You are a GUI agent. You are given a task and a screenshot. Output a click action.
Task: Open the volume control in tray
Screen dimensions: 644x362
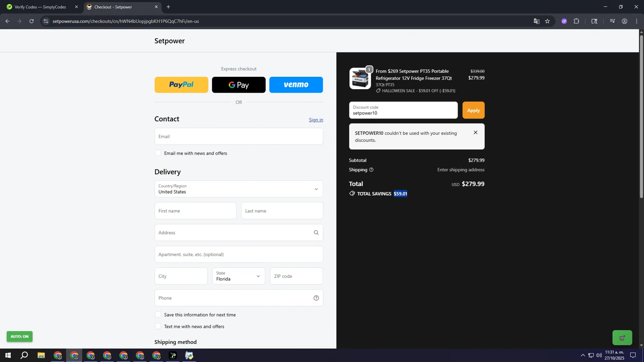pos(599,356)
